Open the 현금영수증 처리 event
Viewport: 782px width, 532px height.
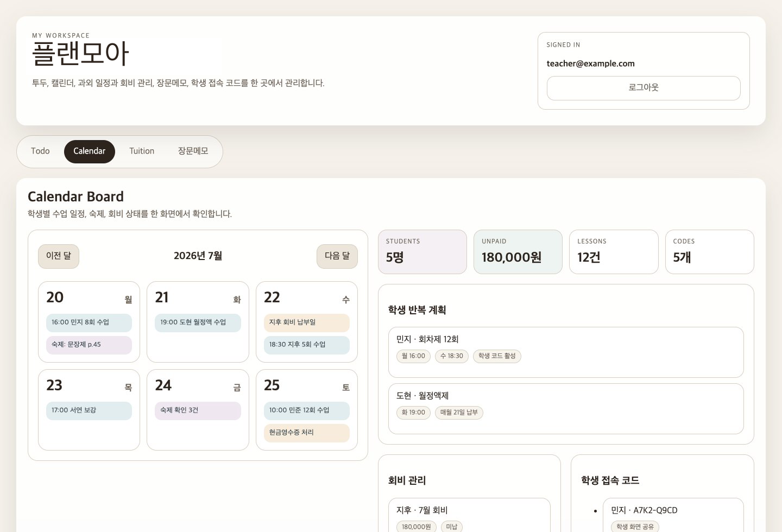coord(307,433)
